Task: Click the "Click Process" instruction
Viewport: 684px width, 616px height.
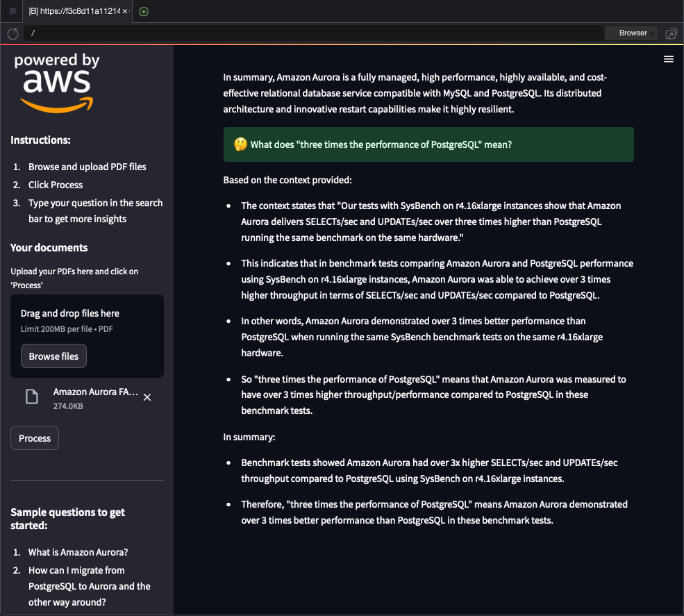Action: [x=56, y=185]
